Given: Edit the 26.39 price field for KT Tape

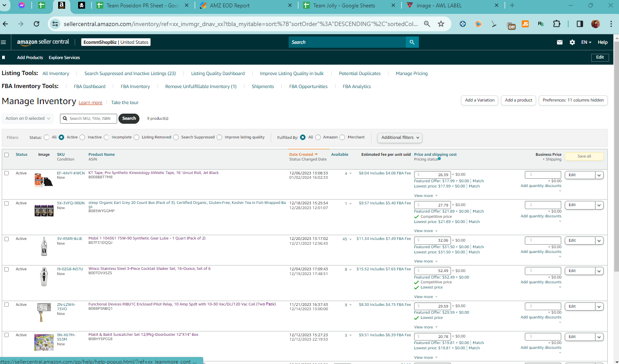Looking at the screenshot, I should (433, 175).
